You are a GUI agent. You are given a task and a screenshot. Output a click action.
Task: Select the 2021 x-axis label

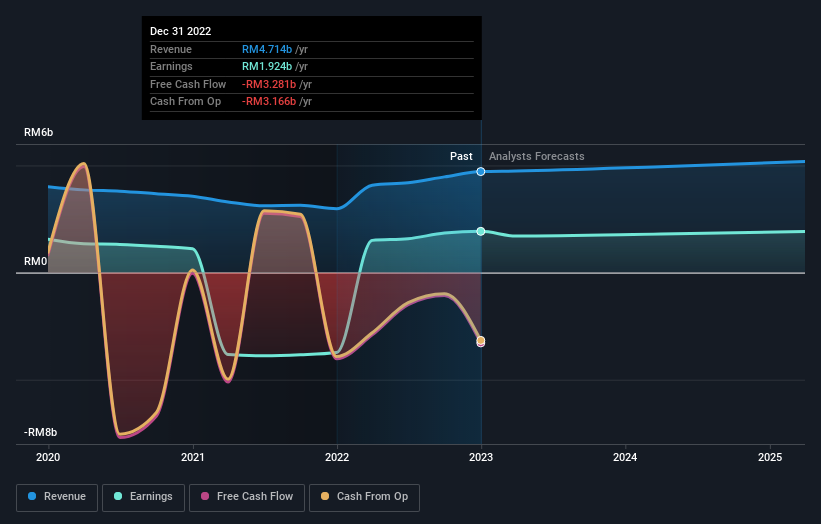click(193, 457)
